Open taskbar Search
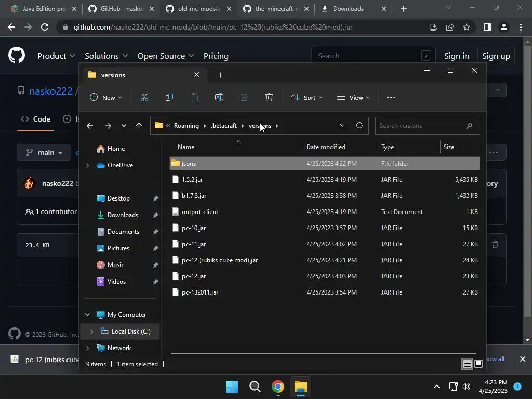Image resolution: width=532 pixels, height=399 pixels. pyautogui.click(x=255, y=387)
